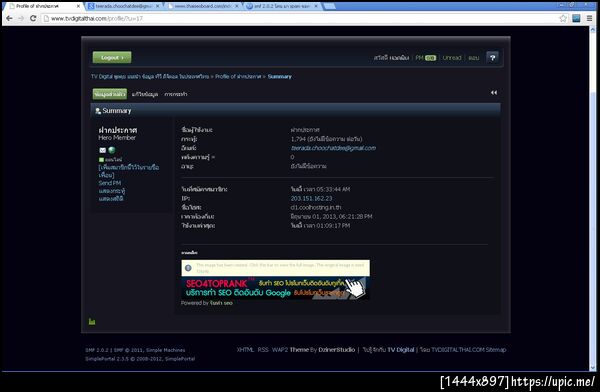The width and height of the screenshot is (600, 392).
Task: Click the IP address 203.151.162.23 link
Action: tap(311, 198)
